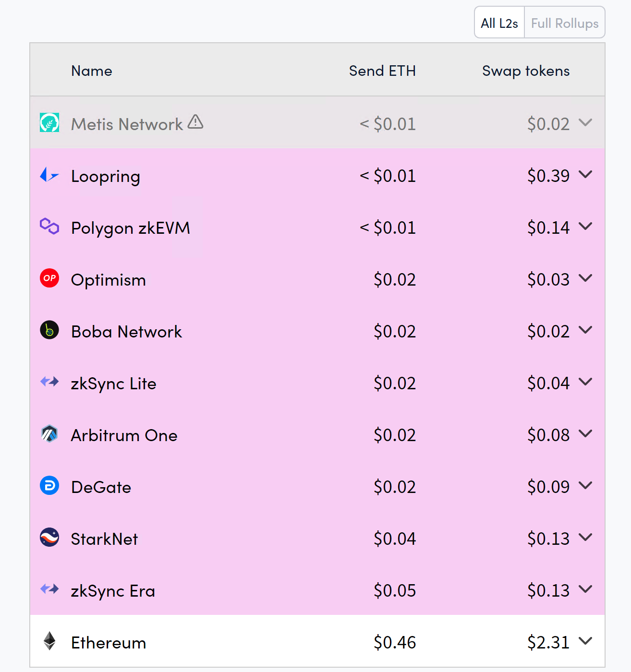Expand the zkSync Era row chevron

pos(585,589)
